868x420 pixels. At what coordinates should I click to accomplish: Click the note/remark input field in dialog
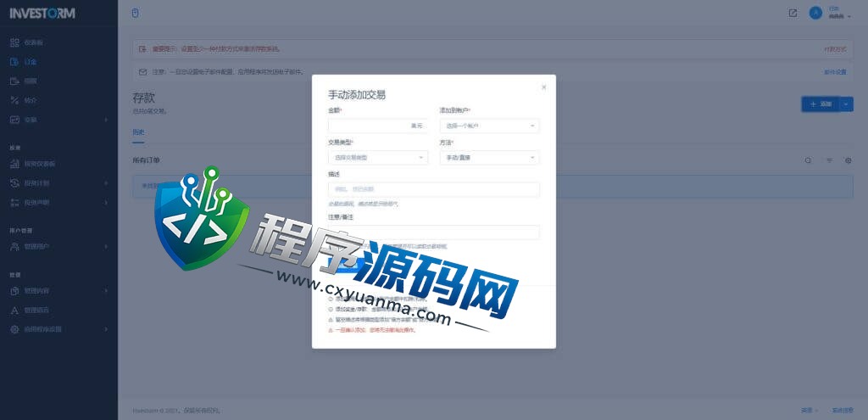pos(433,232)
